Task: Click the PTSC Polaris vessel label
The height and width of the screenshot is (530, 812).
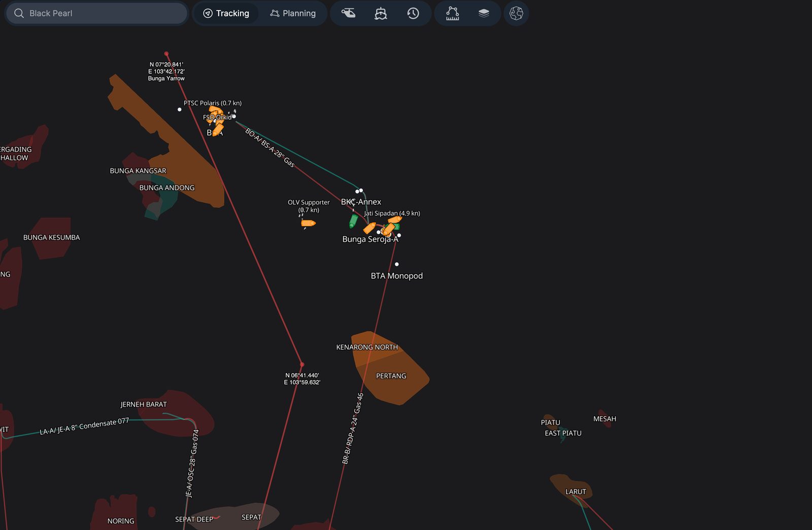Action: tap(213, 103)
